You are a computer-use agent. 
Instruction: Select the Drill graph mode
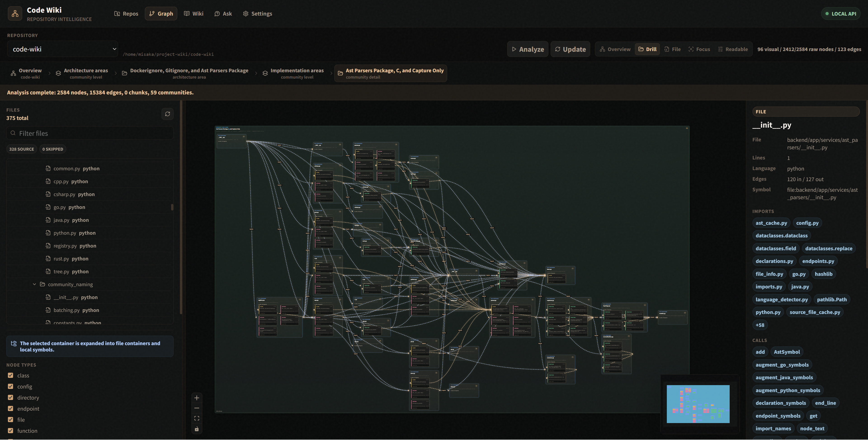(x=647, y=49)
